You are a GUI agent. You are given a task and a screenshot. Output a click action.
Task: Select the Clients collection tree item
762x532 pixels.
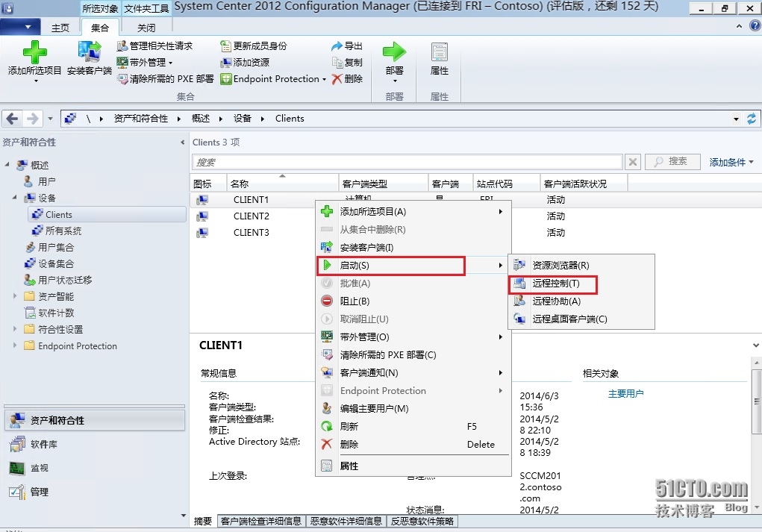point(107,215)
